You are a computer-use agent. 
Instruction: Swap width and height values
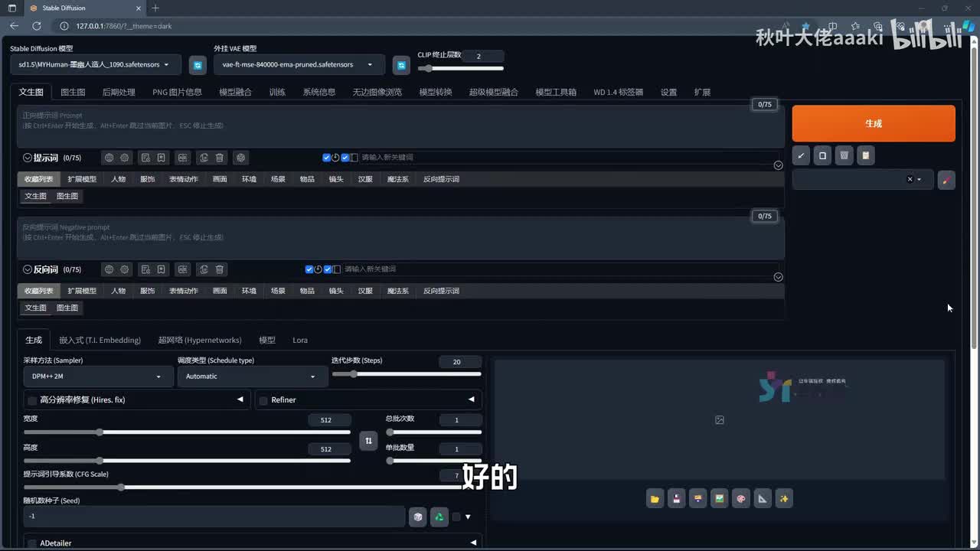(368, 441)
